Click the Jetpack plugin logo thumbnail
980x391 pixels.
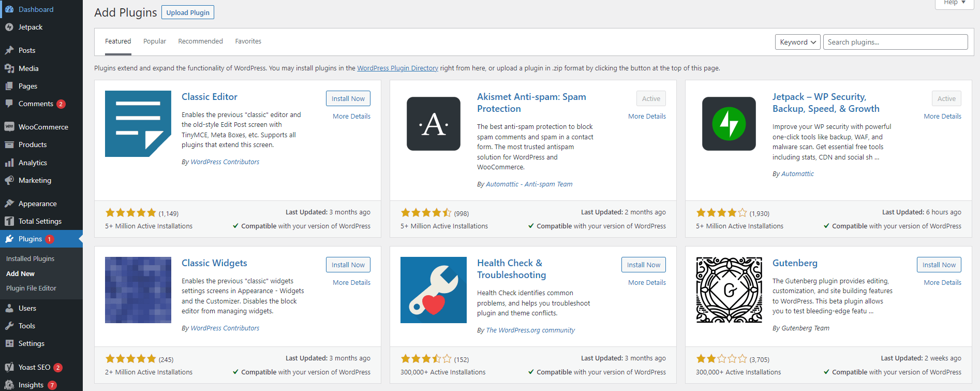point(729,124)
